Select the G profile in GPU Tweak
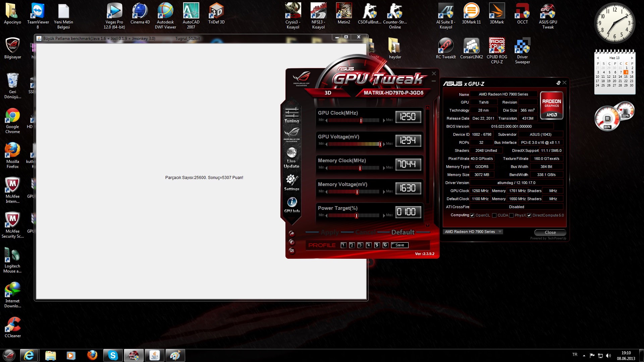Screen dimensions: 644x362 tap(385, 245)
